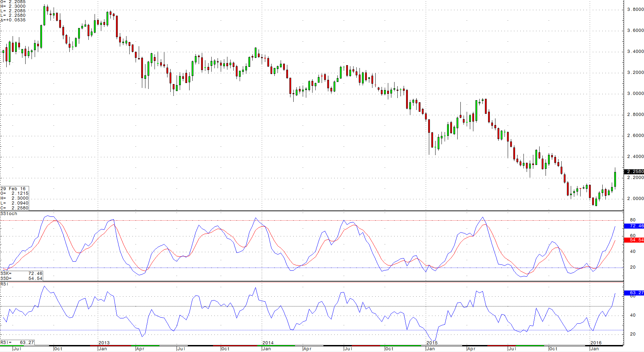Click the blue 72.46 stochastic value tag
This screenshot has height=352, width=644.
(x=634, y=226)
